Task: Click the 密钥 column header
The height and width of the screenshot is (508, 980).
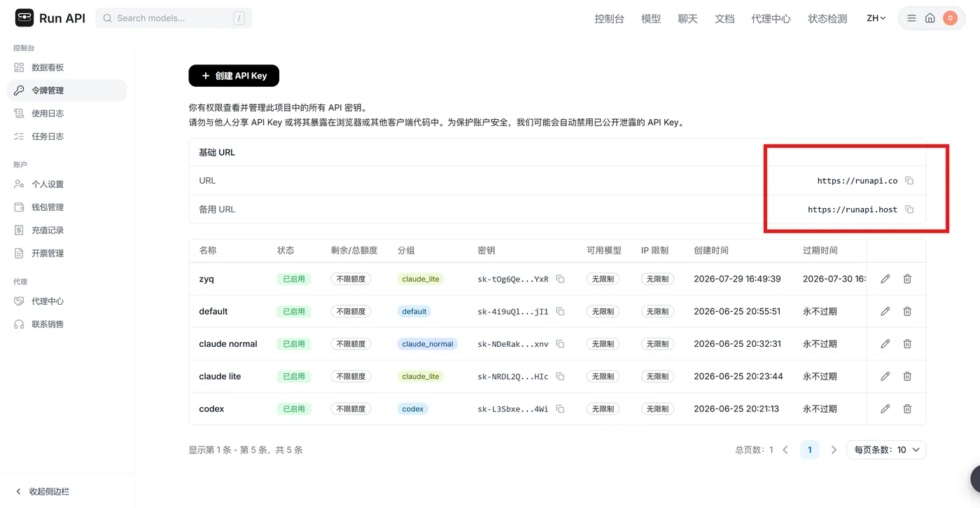Action: (486, 250)
